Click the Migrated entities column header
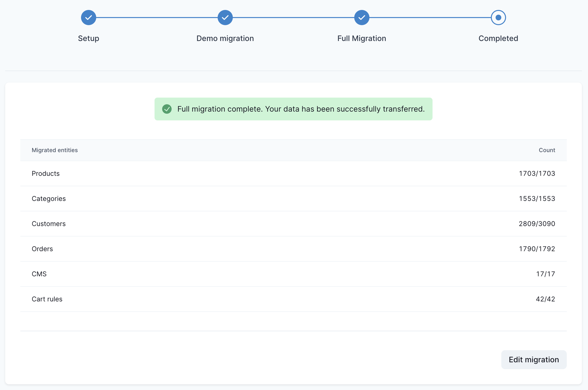The height and width of the screenshot is (390, 588). (x=55, y=150)
